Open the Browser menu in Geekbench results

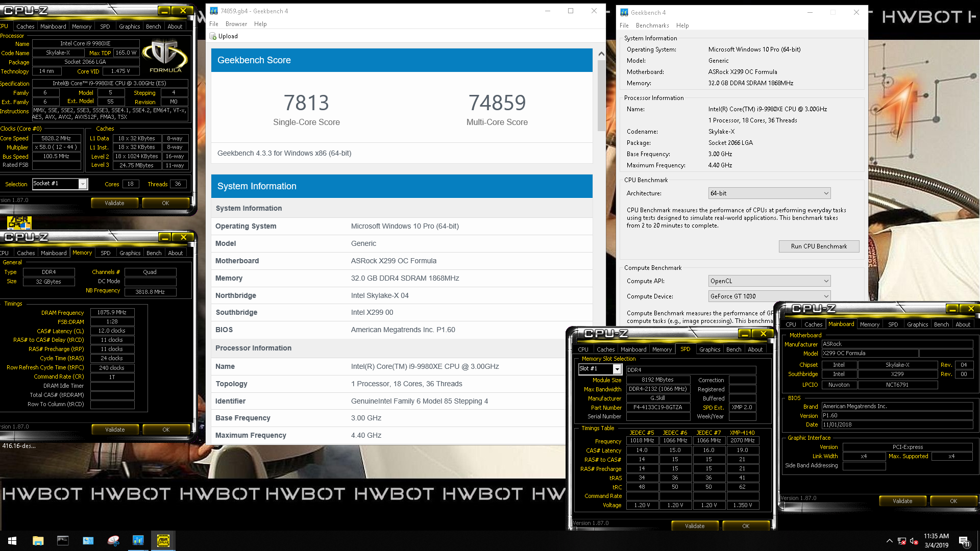[236, 24]
